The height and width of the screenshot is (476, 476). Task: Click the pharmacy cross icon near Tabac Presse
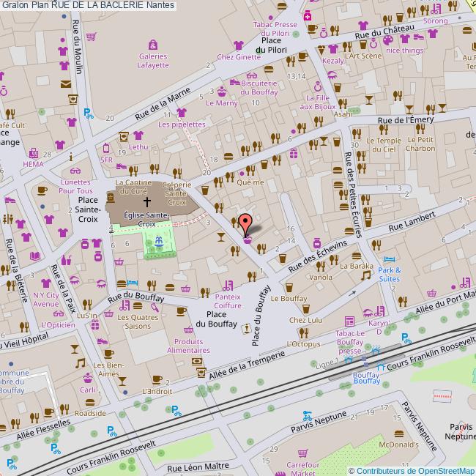308,16
